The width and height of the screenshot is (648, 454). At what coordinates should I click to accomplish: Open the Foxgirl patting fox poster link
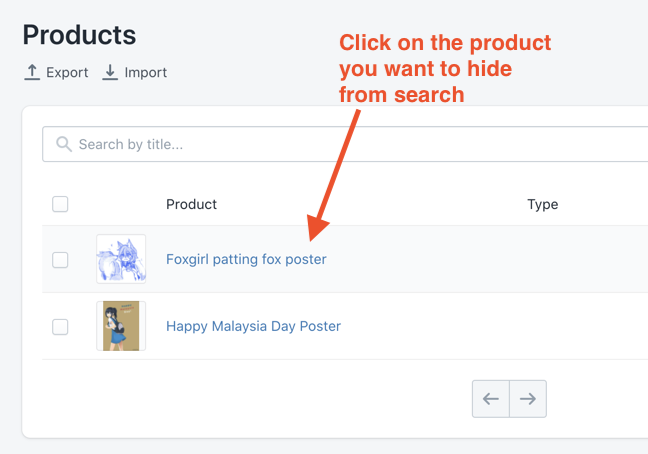coord(246,259)
